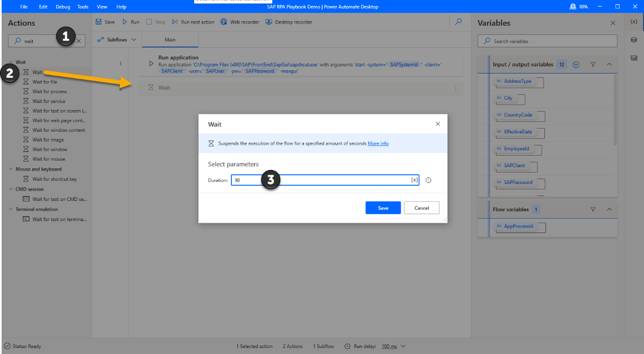Select Wait for mouse action

(x=48, y=159)
